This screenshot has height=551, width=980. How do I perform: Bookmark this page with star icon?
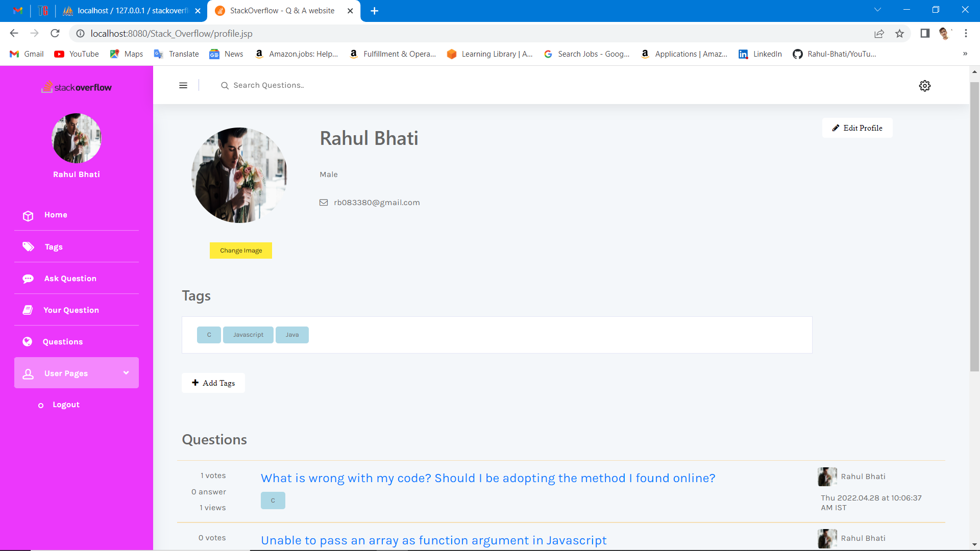pos(899,34)
